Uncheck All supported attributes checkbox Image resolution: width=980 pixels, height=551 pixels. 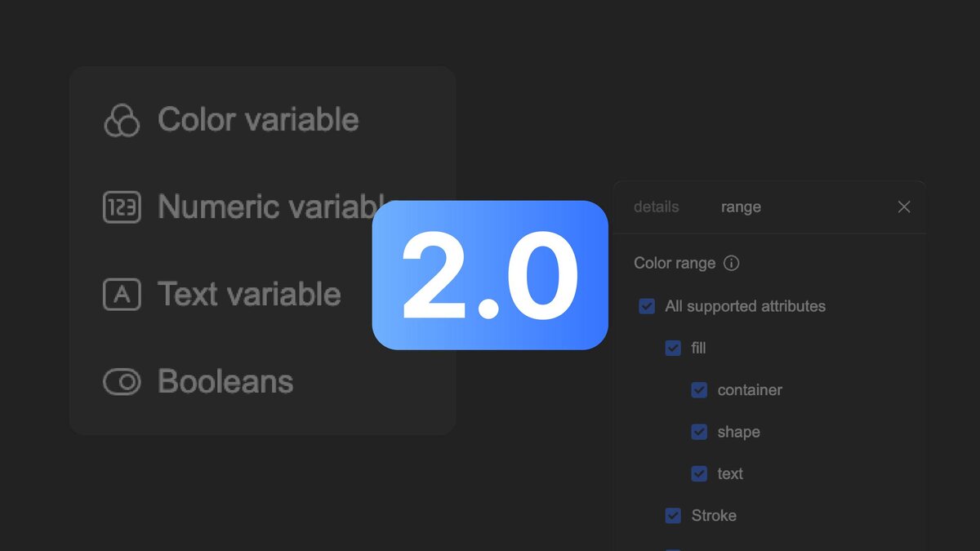click(647, 307)
